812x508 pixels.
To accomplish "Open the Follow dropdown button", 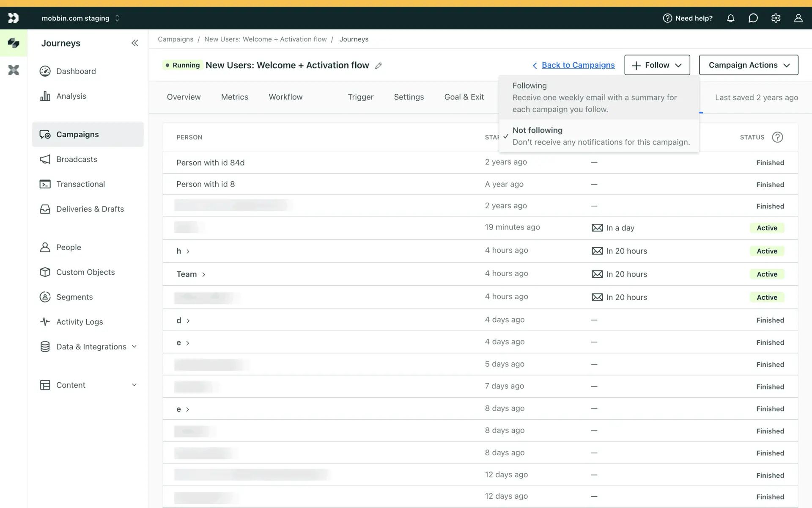I will click(657, 65).
